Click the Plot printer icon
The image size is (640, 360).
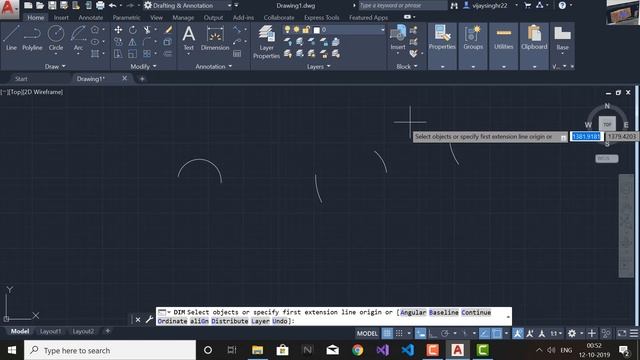pos(100,5)
